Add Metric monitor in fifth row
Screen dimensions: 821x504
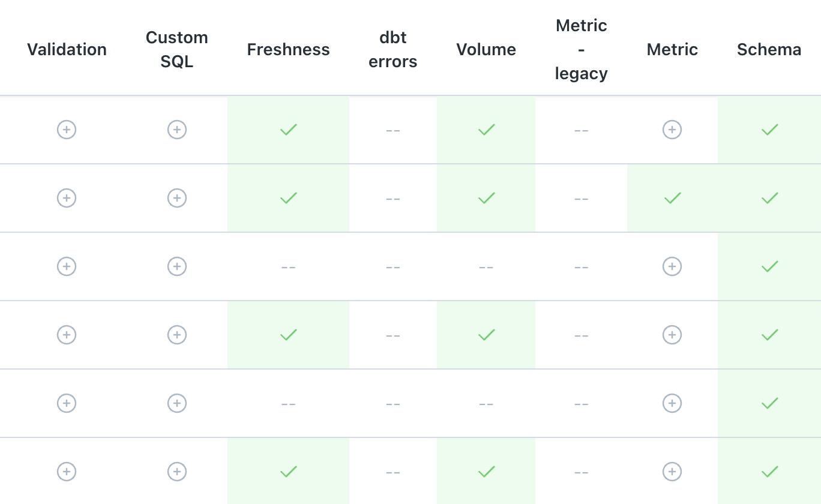pos(672,403)
